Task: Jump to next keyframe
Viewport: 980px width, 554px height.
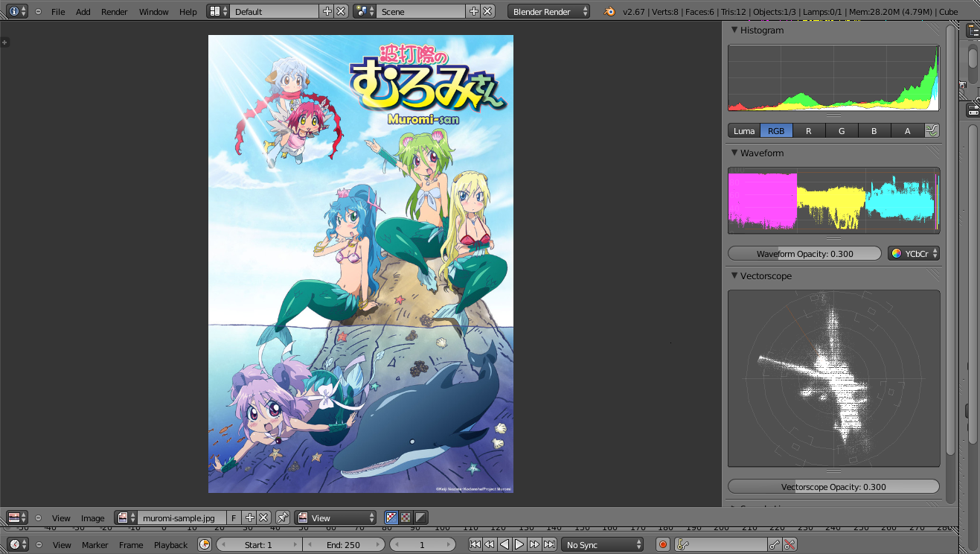Action: coord(534,544)
